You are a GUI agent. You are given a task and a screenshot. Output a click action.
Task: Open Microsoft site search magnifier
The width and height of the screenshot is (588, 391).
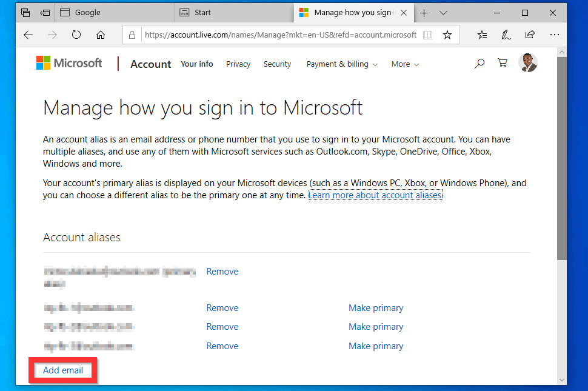pos(479,63)
